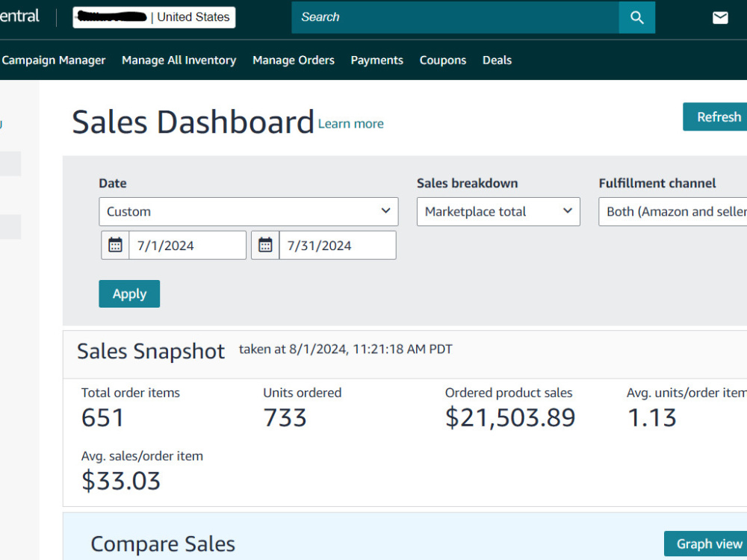
Task: Open start date calendar icon
Action: click(x=115, y=245)
